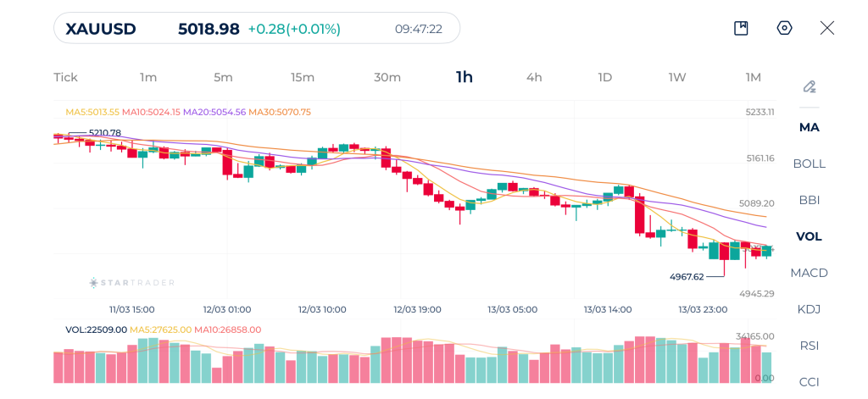Switch on the RSI indicator
868x399 pixels.
coord(809,346)
